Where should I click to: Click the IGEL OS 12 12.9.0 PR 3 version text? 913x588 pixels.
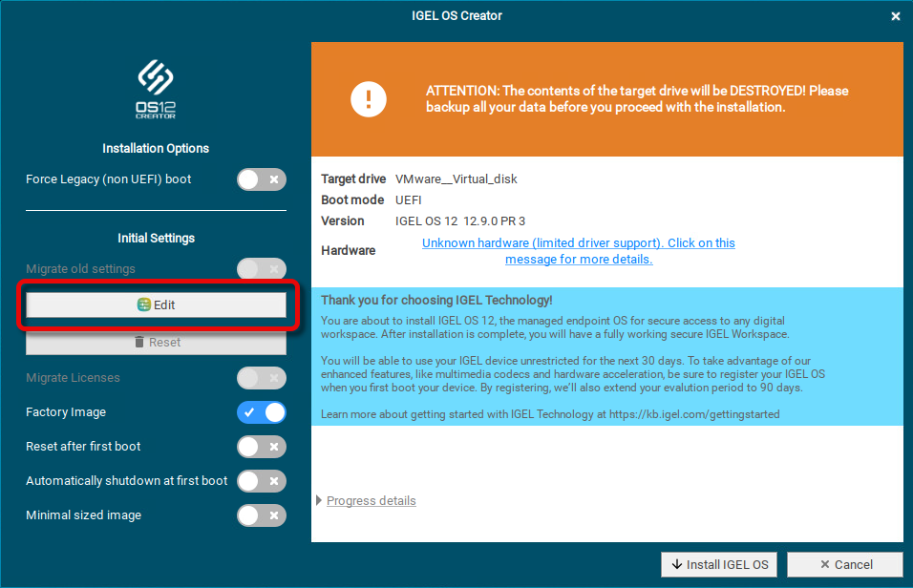[460, 221]
